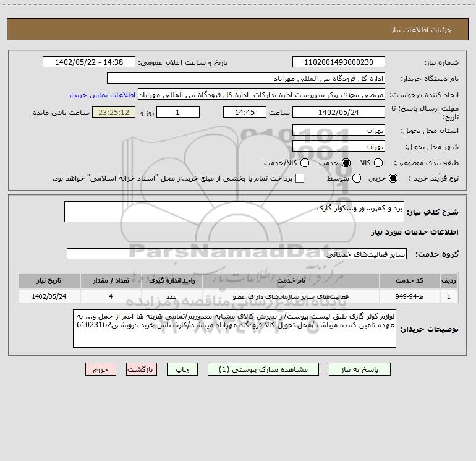The width and height of the screenshot is (476, 461).
Task: Click the unit cell عدد
Action: tap(172, 296)
